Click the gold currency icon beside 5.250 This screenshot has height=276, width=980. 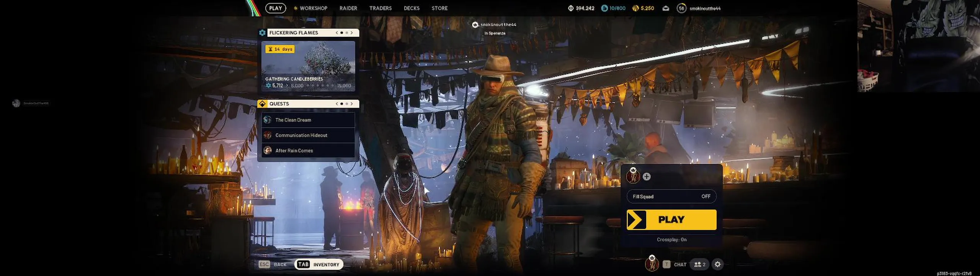[x=635, y=8]
